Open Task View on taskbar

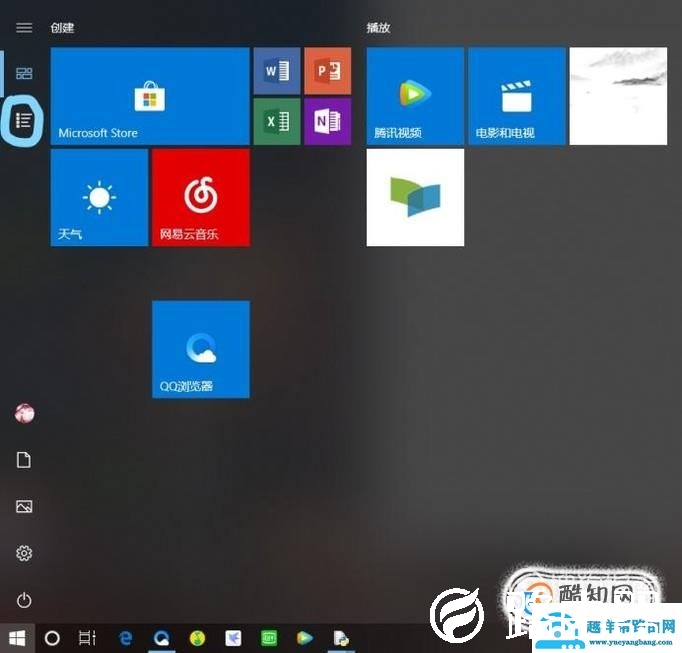tap(87, 638)
